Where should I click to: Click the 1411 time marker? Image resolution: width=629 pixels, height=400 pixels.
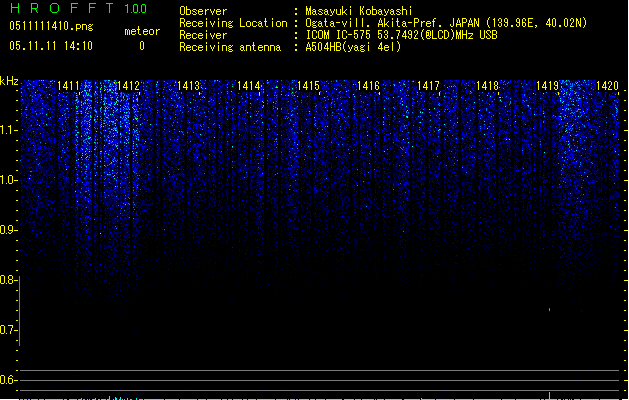(69, 86)
